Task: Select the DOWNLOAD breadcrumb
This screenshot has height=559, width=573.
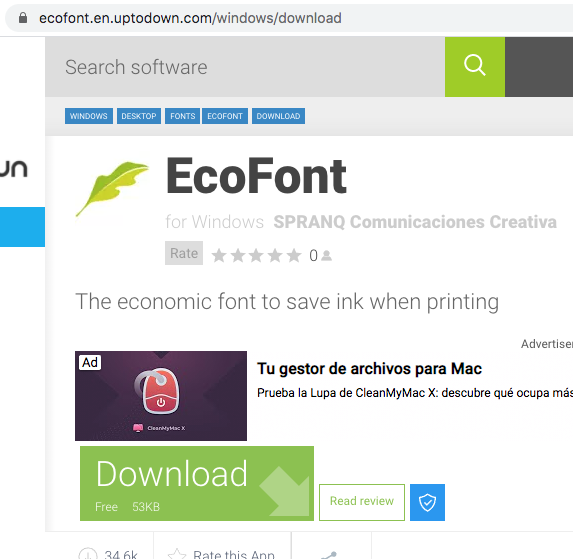Action: click(x=278, y=116)
